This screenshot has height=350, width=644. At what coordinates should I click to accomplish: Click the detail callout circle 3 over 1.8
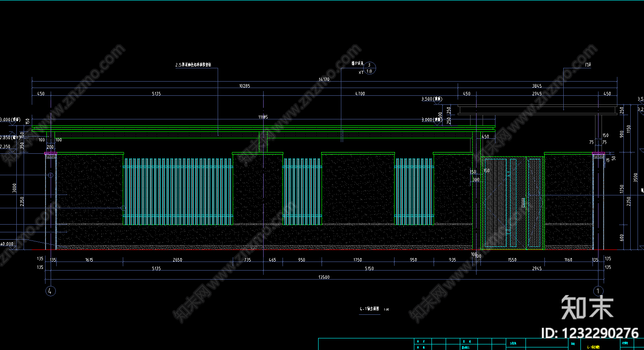[x=369, y=68]
